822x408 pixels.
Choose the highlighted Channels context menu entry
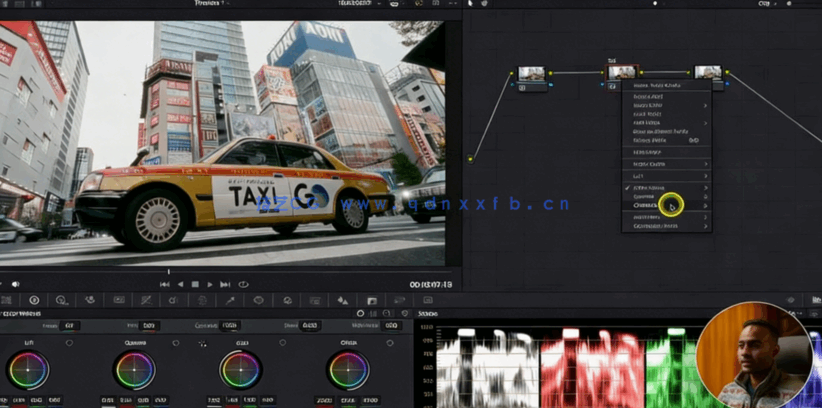666,205
